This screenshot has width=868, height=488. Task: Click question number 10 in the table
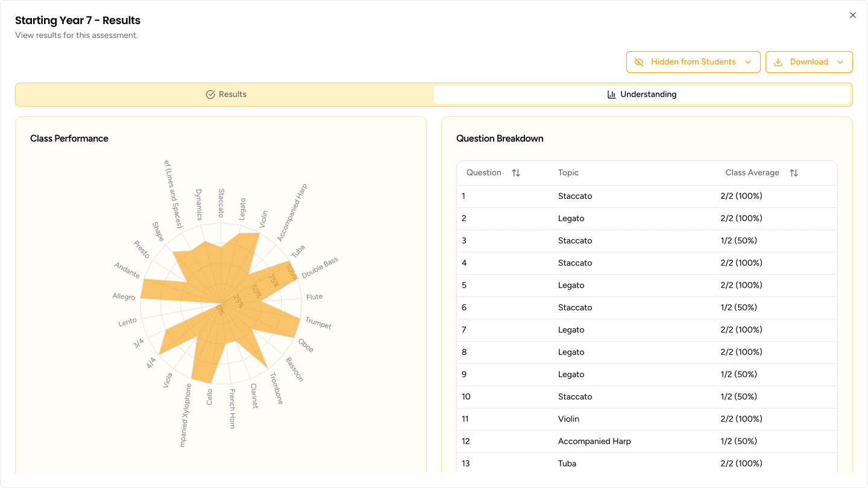tap(466, 396)
